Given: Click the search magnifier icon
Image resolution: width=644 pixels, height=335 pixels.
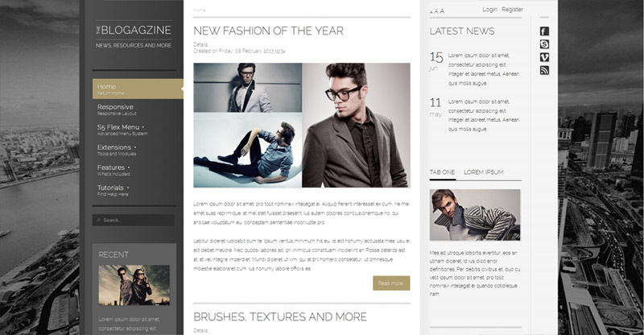Looking at the screenshot, I should click(x=98, y=221).
